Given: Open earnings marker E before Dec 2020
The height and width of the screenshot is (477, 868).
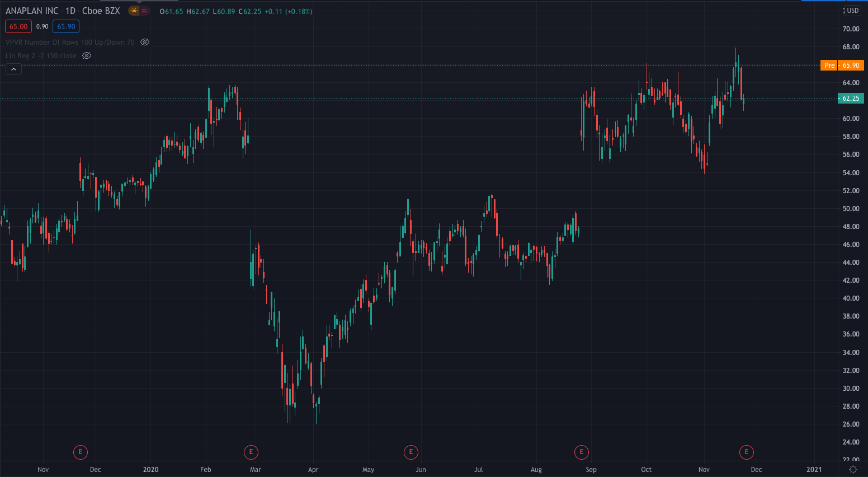Looking at the screenshot, I should [x=747, y=452].
